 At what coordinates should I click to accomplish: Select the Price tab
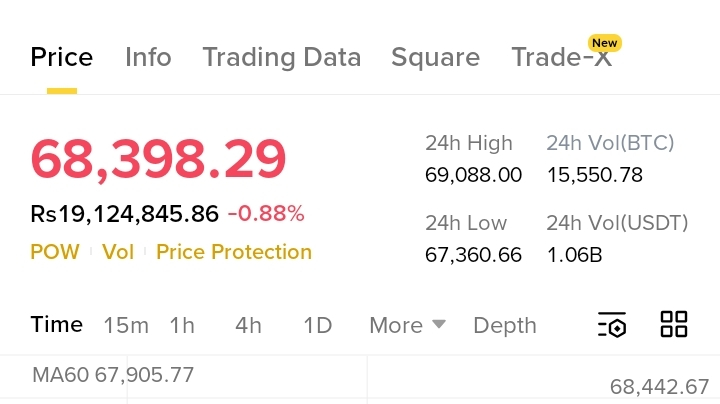click(x=62, y=57)
